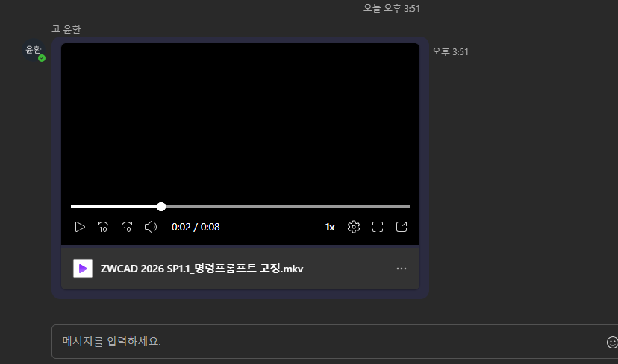618x364 pixels.
Task: Open video settings gear
Action: (x=354, y=227)
